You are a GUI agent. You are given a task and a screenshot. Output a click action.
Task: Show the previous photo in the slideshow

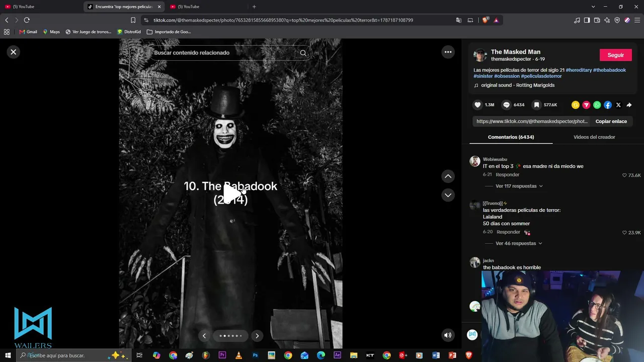[x=204, y=336]
